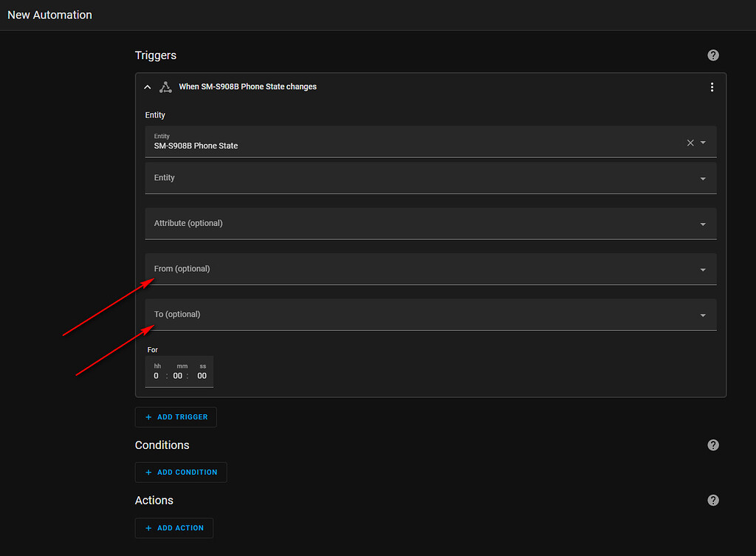756x556 pixels.
Task: Click the seconds duration field
Action: point(202,376)
